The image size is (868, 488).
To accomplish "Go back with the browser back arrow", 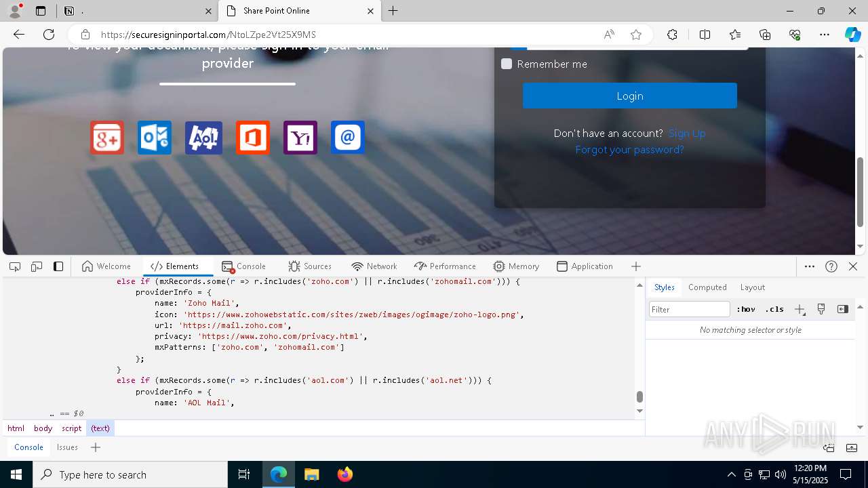I will [x=19, y=35].
